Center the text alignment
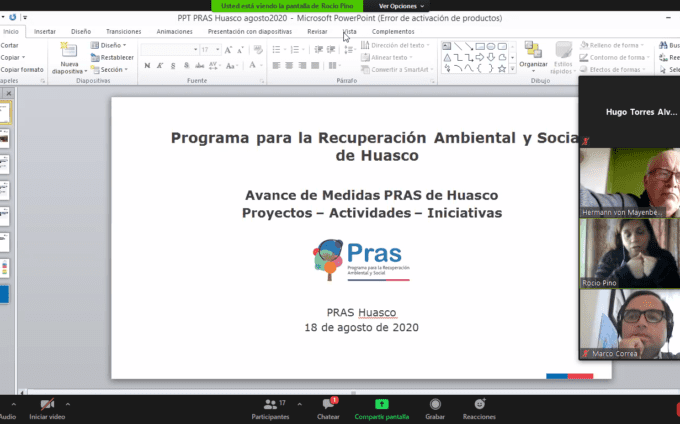680x424 pixels. tap(289, 65)
